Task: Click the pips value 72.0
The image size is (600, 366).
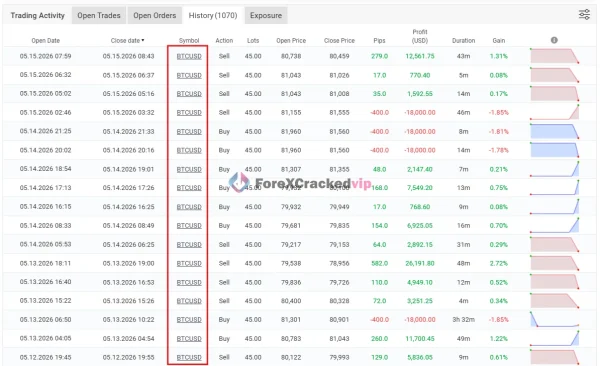Action: [x=379, y=301]
